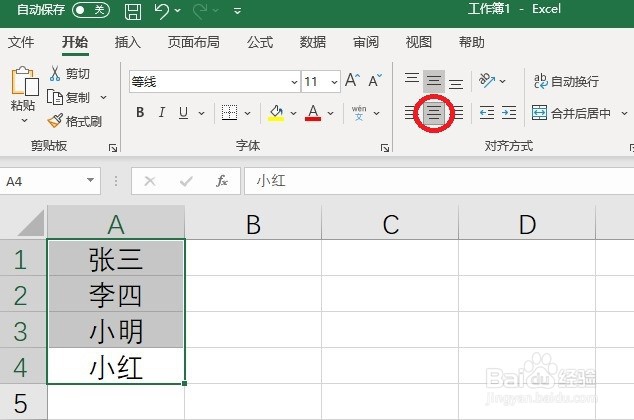The image size is (634, 420).
Task: Select Align Left icon
Action: tap(409, 113)
